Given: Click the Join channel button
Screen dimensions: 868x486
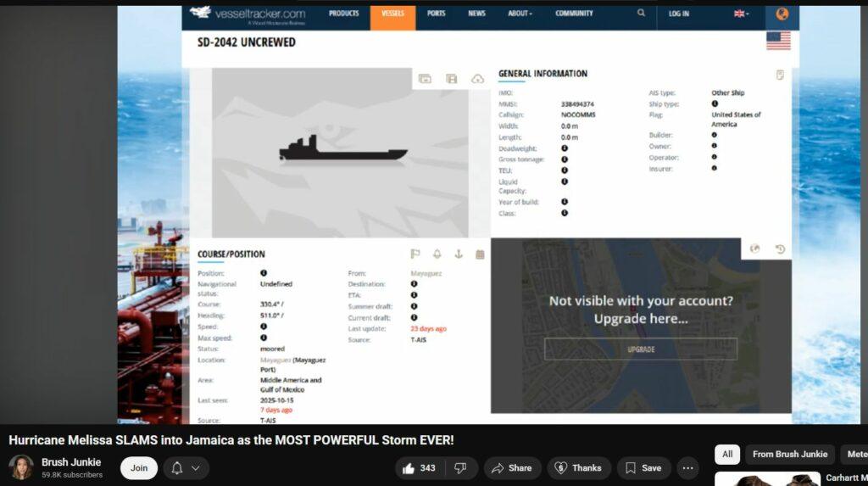Looking at the screenshot, I should pyautogui.click(x=139, y=467).
